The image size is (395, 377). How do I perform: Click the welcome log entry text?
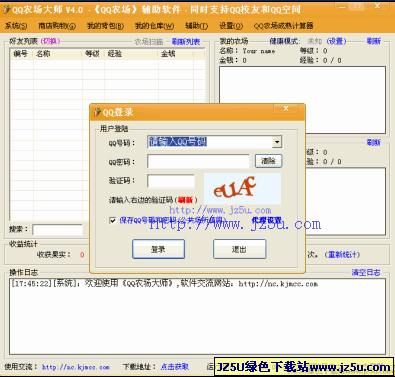[164, 284]
